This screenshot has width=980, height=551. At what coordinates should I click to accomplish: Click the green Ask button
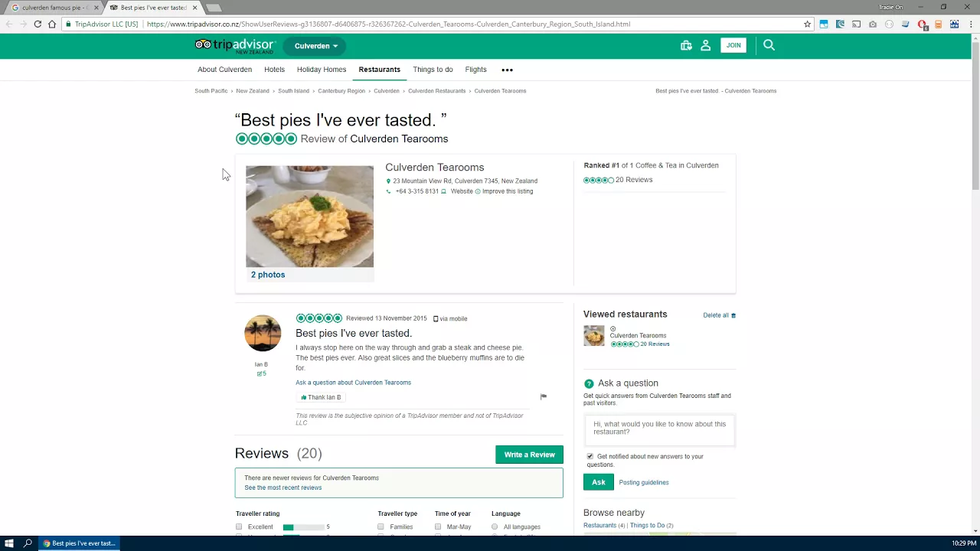598,482
